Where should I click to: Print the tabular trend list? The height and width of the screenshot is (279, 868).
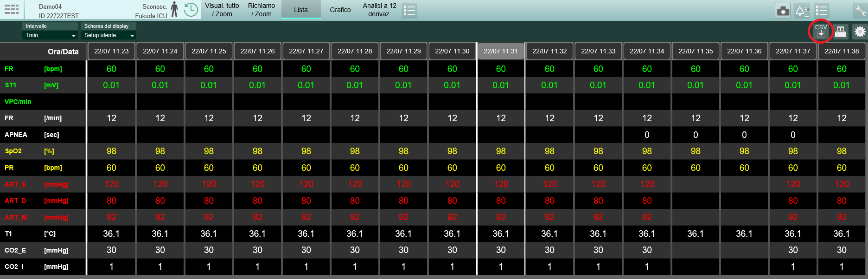tap(840, 32)
